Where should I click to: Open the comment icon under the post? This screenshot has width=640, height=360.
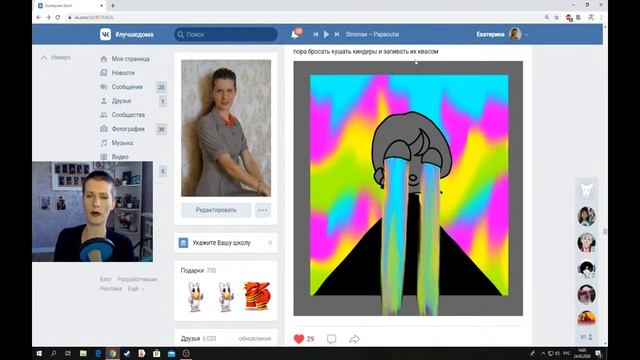coord(331,339)
